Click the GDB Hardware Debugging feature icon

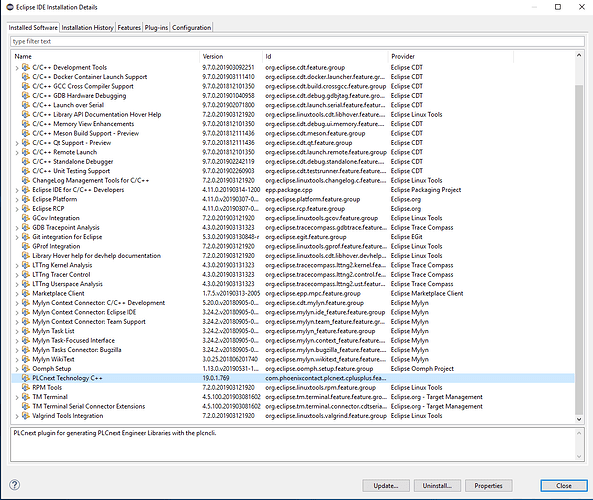click(x=26, y=96)
